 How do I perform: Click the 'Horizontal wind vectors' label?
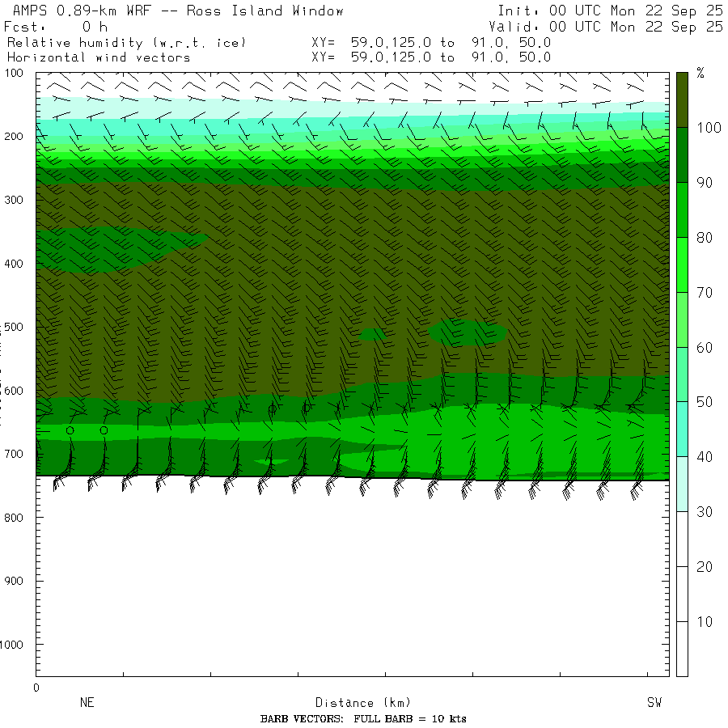click(x=99, y=57)
